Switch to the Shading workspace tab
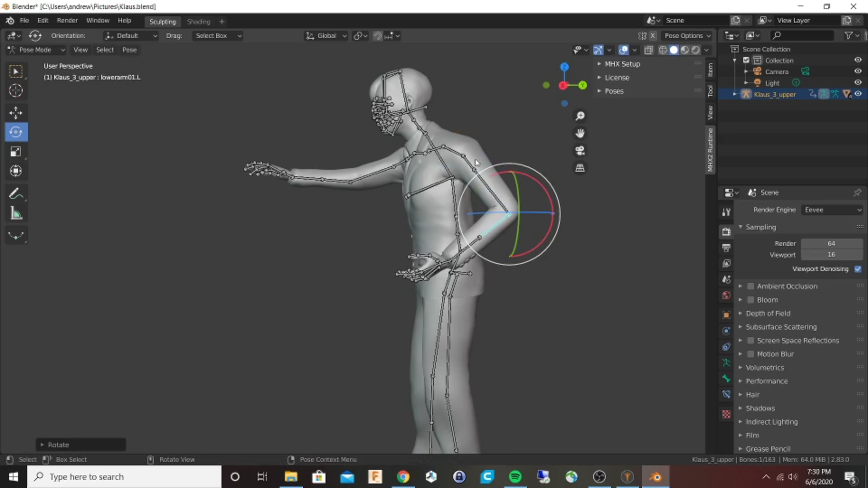 (198, 21)
